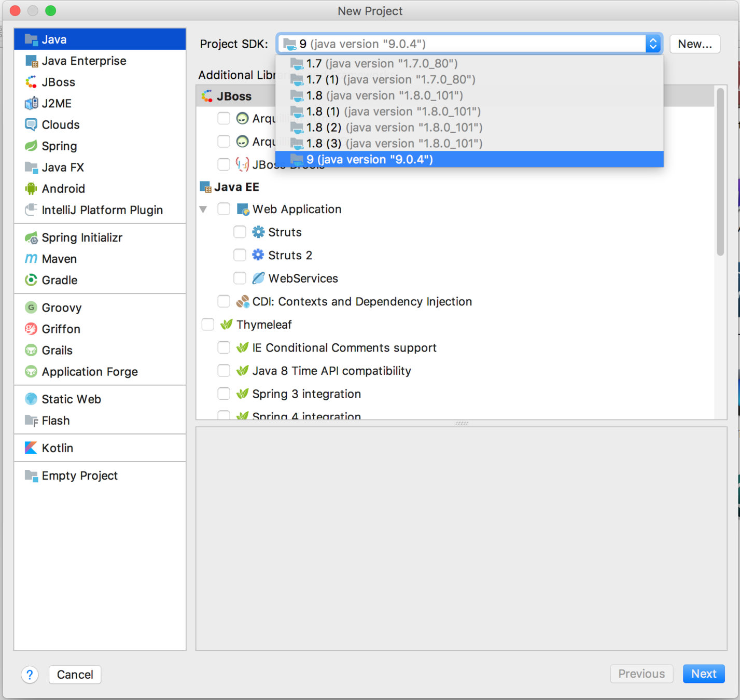Pick the Flash project icon
This screenshot has width=740, height=700.
[31, 421]
